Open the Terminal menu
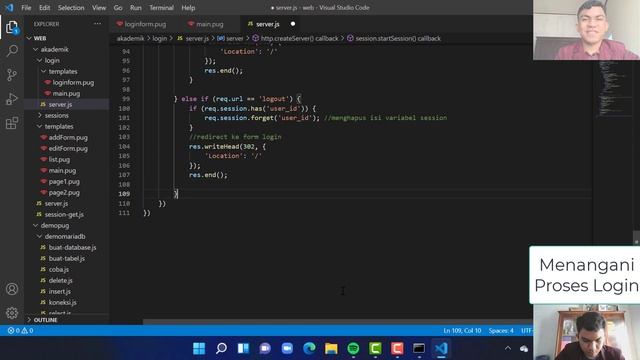640x360 pixels. coord(161,7)
